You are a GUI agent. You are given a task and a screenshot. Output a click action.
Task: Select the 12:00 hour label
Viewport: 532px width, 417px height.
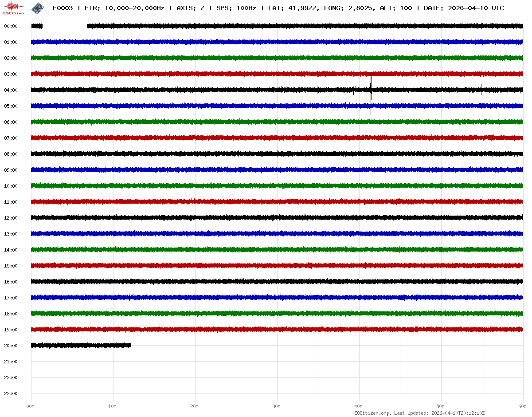pos(11,218)
